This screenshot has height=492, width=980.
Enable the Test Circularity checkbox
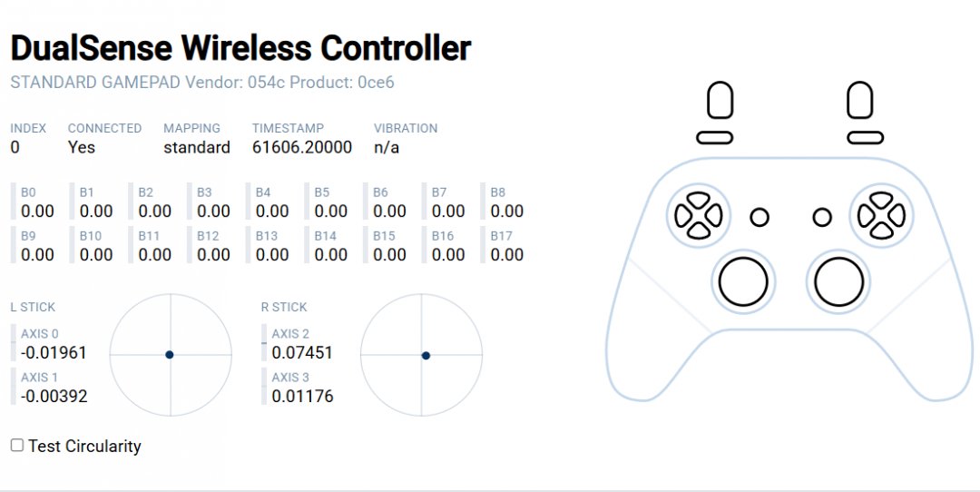click(x=17, y=446)
